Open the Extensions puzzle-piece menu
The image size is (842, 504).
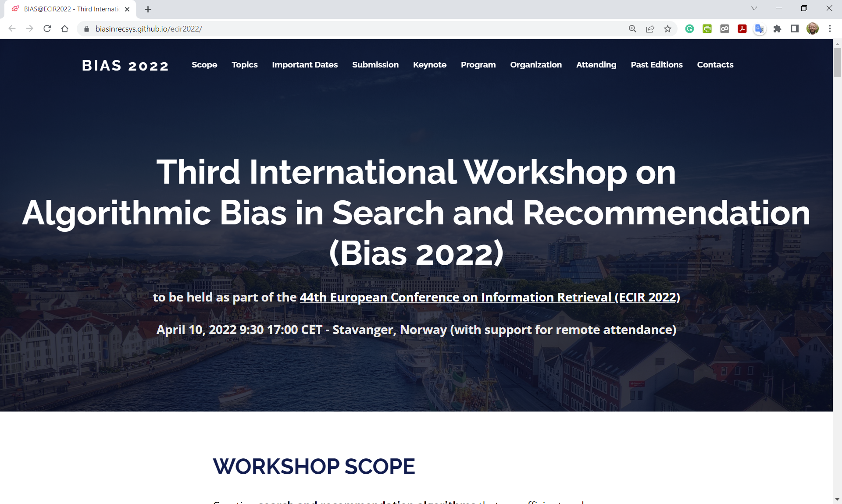pos(777,28)
